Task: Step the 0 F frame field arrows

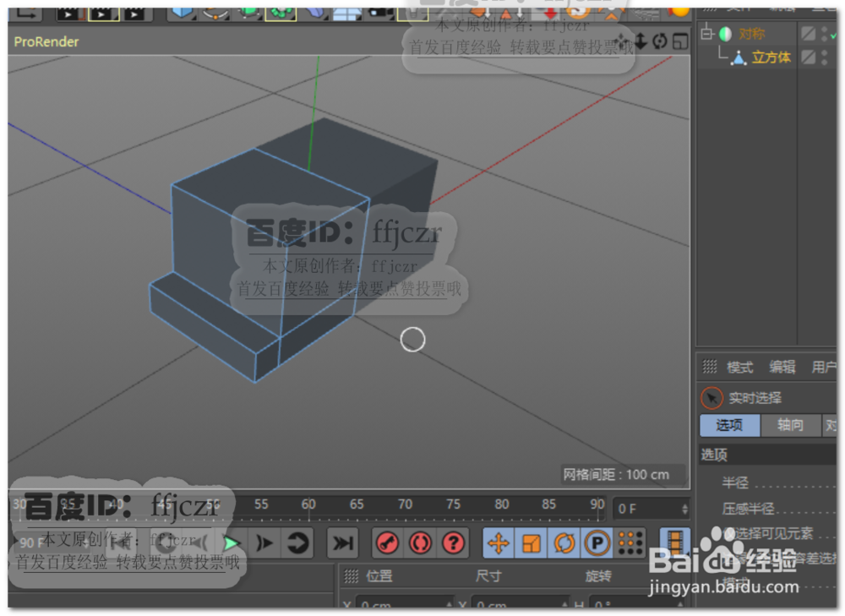Action: click(x=684, y=509)
